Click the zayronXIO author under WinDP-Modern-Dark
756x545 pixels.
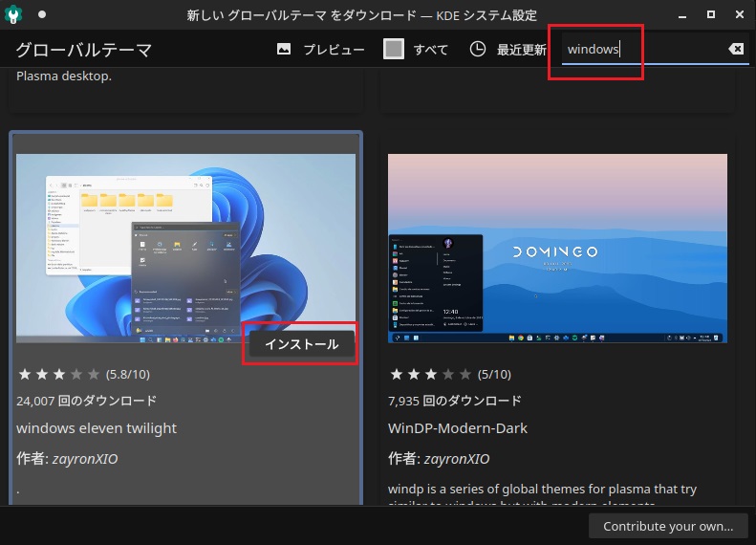457,459
